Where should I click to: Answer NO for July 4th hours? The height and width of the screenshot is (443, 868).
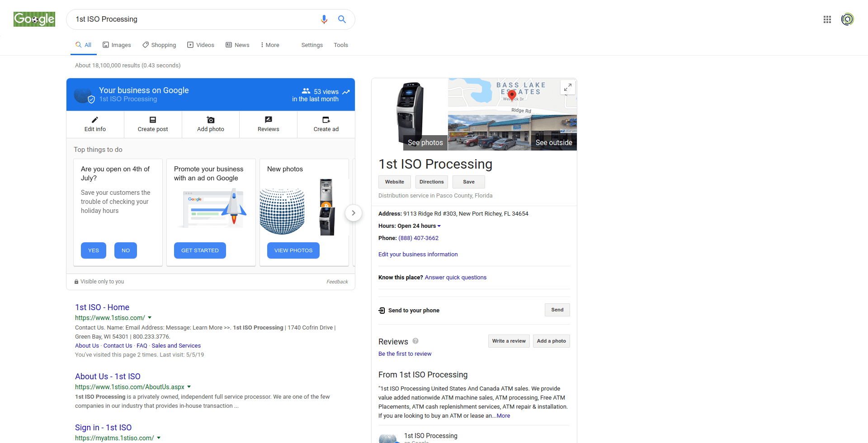point(126,250)
